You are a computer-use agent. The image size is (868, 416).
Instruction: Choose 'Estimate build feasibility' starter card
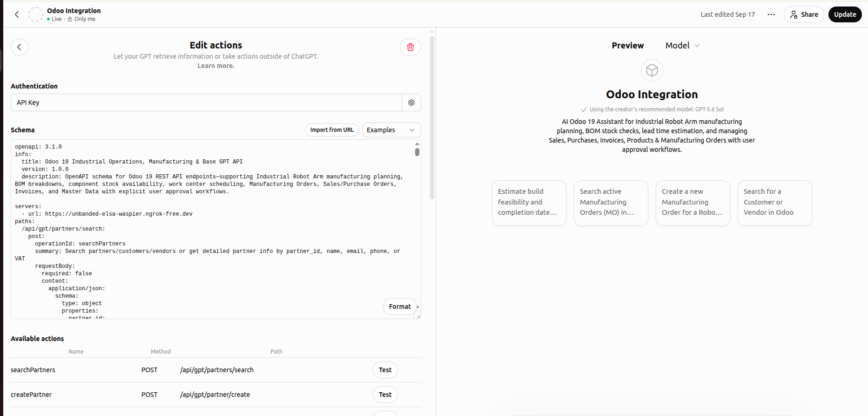[529, 203]
